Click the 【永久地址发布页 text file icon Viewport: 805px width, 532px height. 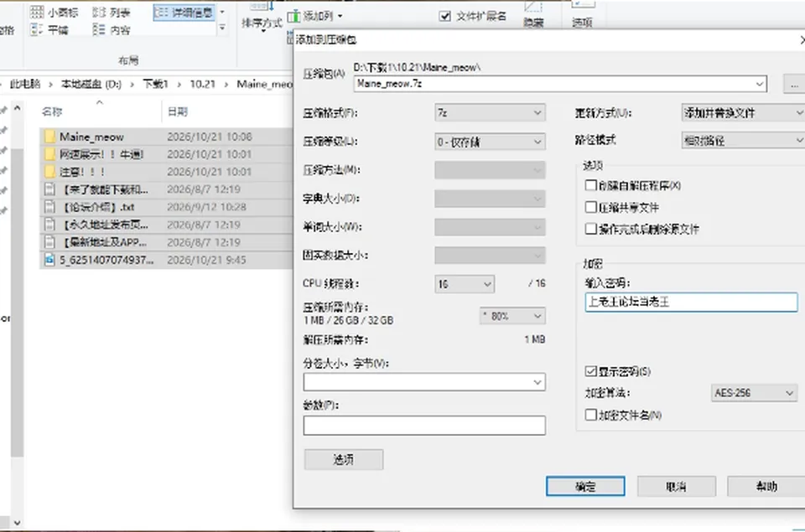pos(49,225)
